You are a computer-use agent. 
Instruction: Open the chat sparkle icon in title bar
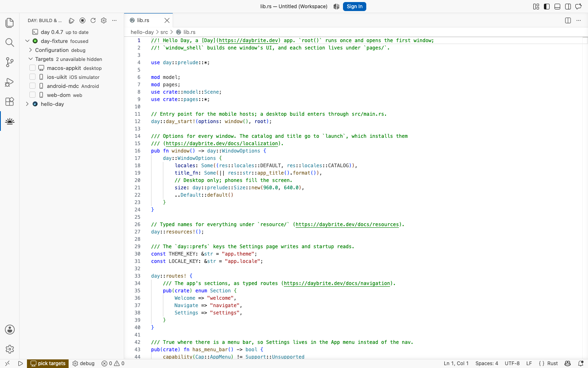coord(579,7)
